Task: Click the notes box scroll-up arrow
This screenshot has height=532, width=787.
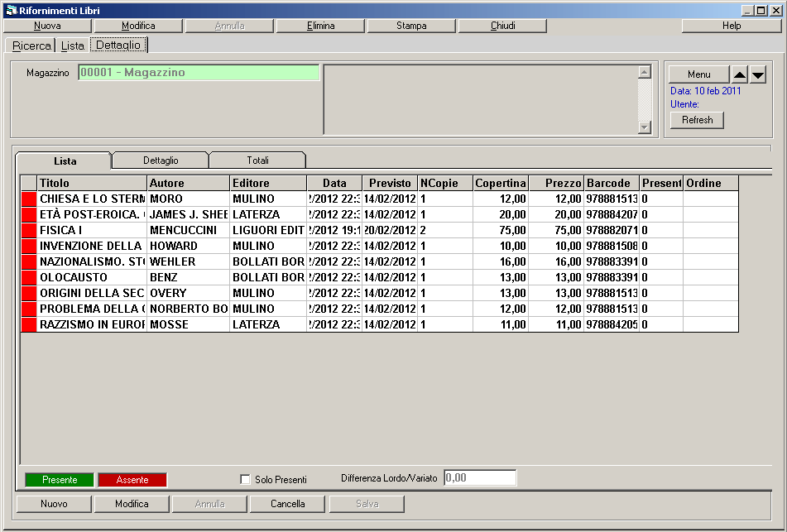Action: coord(645,72)
